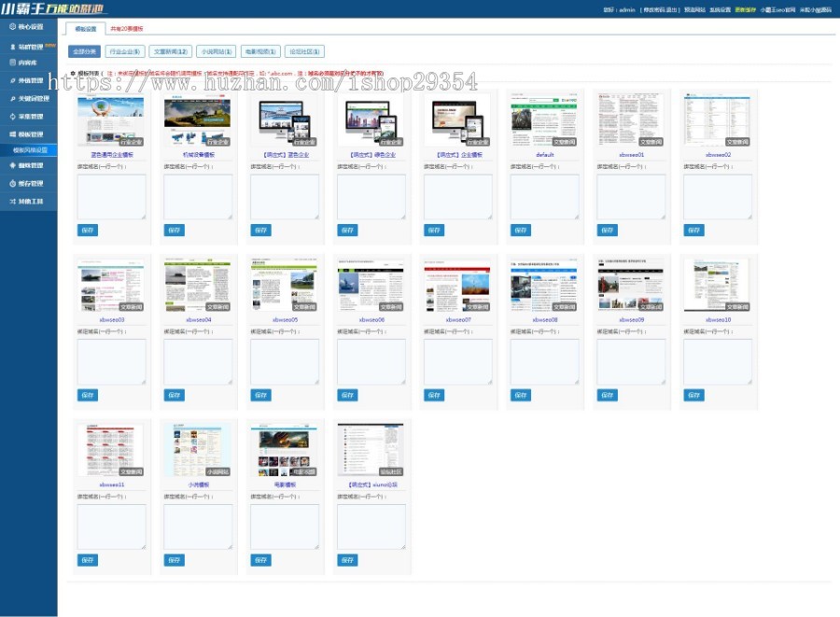Switch to the 模板设置 tab

tap(86, 29)
